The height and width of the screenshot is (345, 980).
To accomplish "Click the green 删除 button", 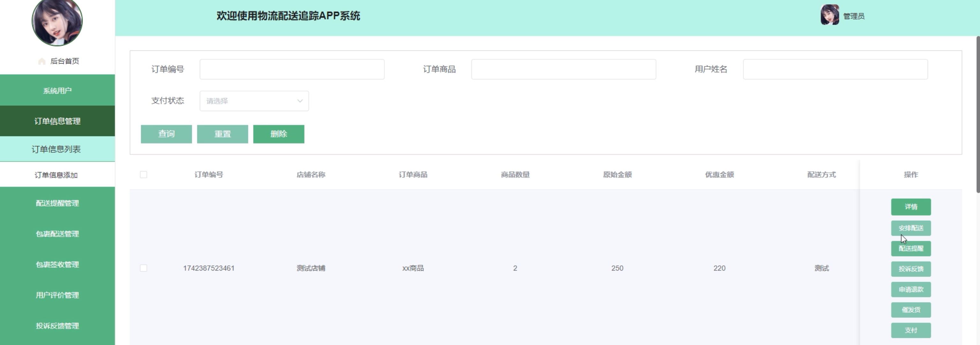I will click(x=278, y=134).
